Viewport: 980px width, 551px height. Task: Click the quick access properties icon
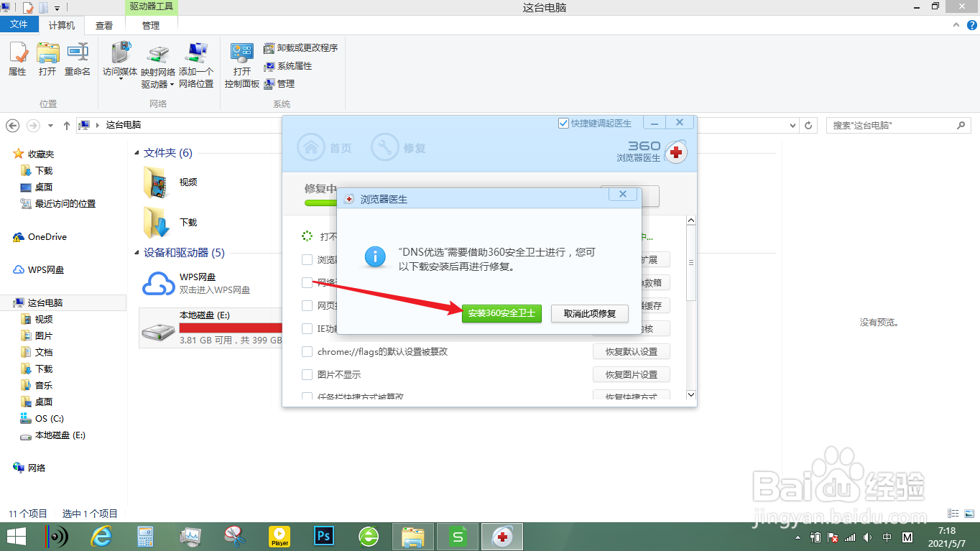28,8
